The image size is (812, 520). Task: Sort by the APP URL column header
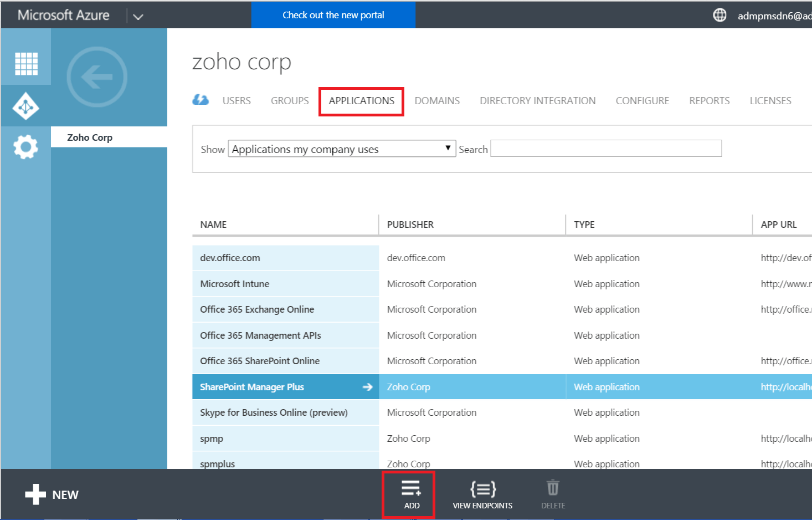pos(779,225)
